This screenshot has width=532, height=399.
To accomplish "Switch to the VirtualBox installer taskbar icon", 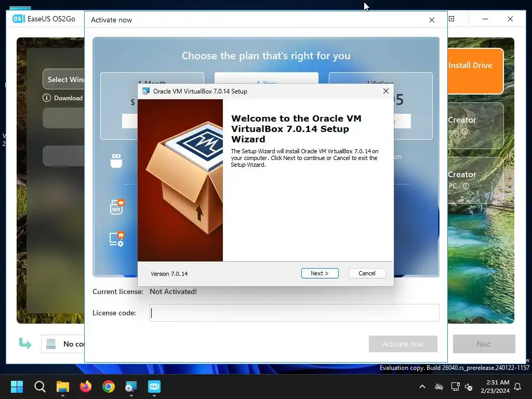I will (131, 387).
